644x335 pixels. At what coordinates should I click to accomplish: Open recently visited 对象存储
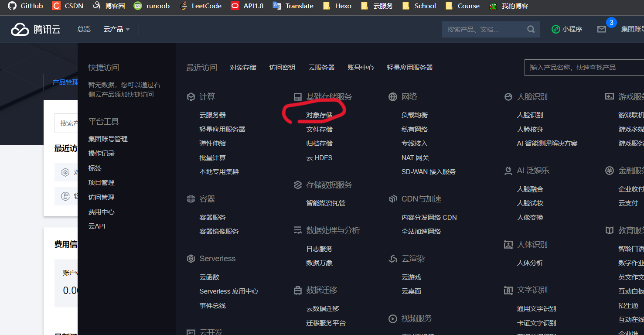click(243, 68)
